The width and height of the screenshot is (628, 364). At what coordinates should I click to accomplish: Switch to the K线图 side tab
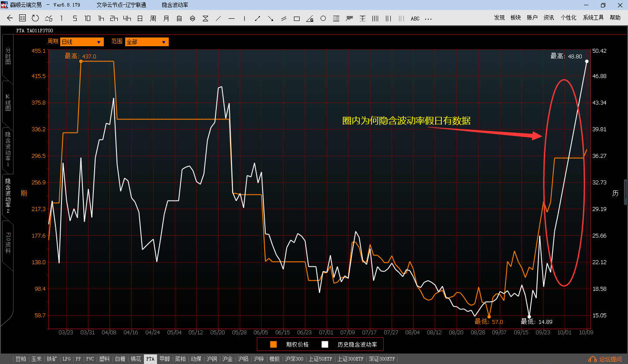7,102
